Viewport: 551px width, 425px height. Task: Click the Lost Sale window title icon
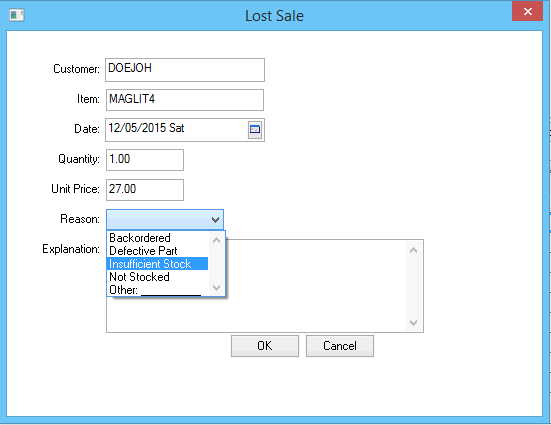click(17, 15)
